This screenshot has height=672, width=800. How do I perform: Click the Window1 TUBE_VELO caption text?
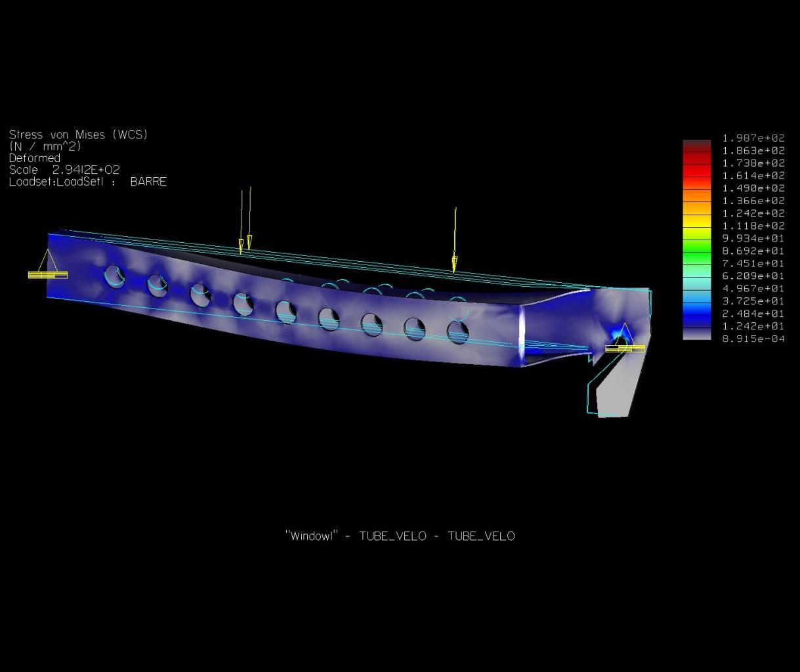400,536
